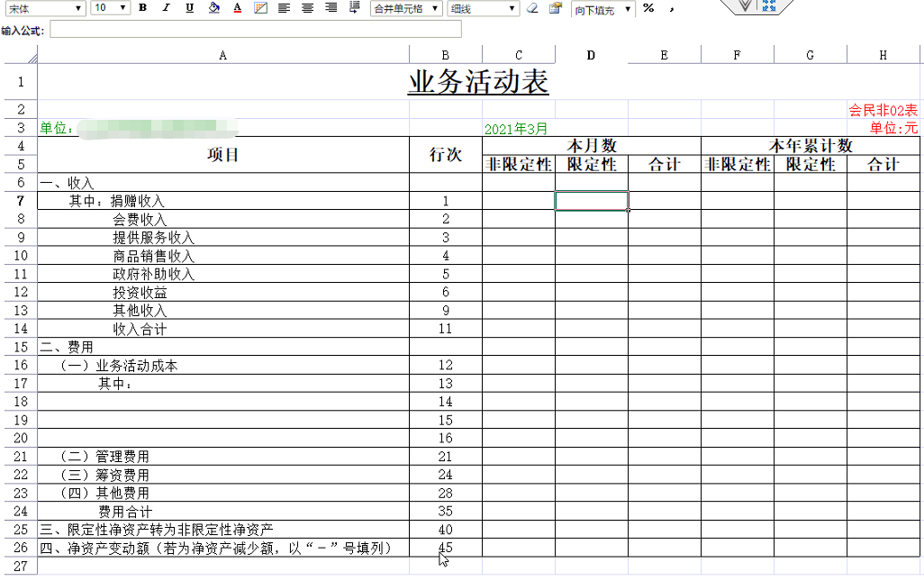
Task: Click the 2021年3月 date cell
Action: tap(518, 129)
